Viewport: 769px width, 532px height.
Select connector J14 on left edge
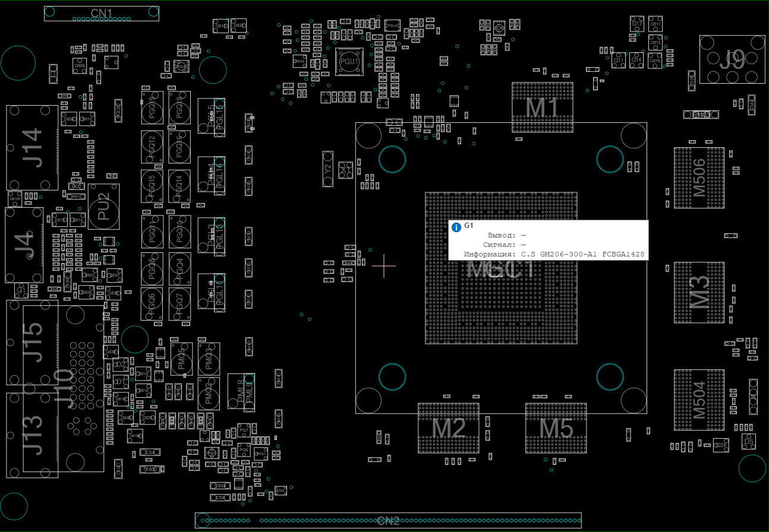coord(32,148)
